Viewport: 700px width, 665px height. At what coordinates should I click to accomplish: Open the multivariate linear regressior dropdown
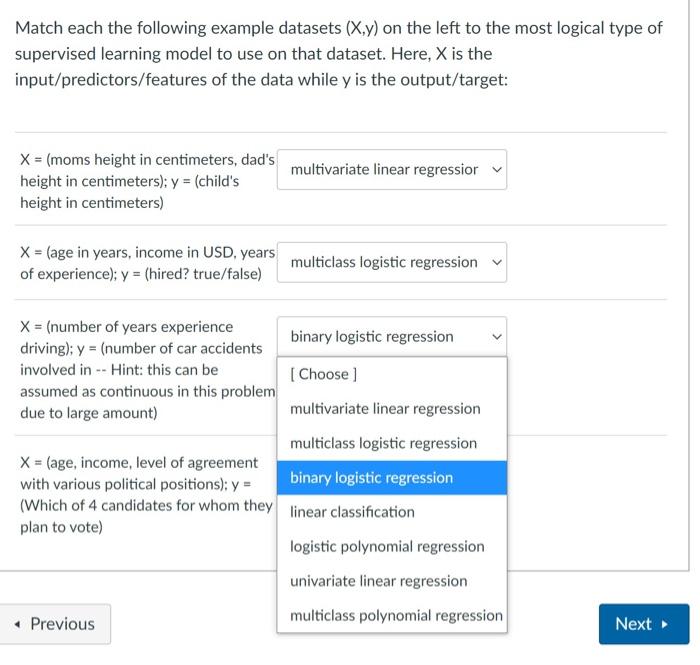click(392, 170)
